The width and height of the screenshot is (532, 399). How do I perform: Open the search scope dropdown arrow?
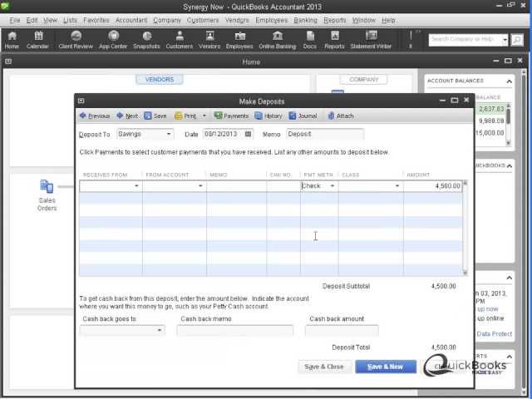coord(505,40)
